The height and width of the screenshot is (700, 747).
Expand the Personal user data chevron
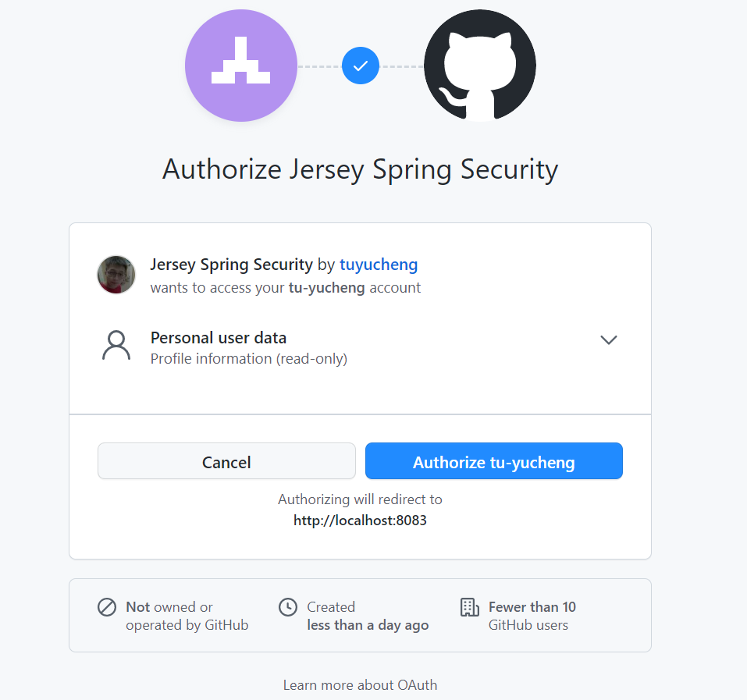click(609, 339)
